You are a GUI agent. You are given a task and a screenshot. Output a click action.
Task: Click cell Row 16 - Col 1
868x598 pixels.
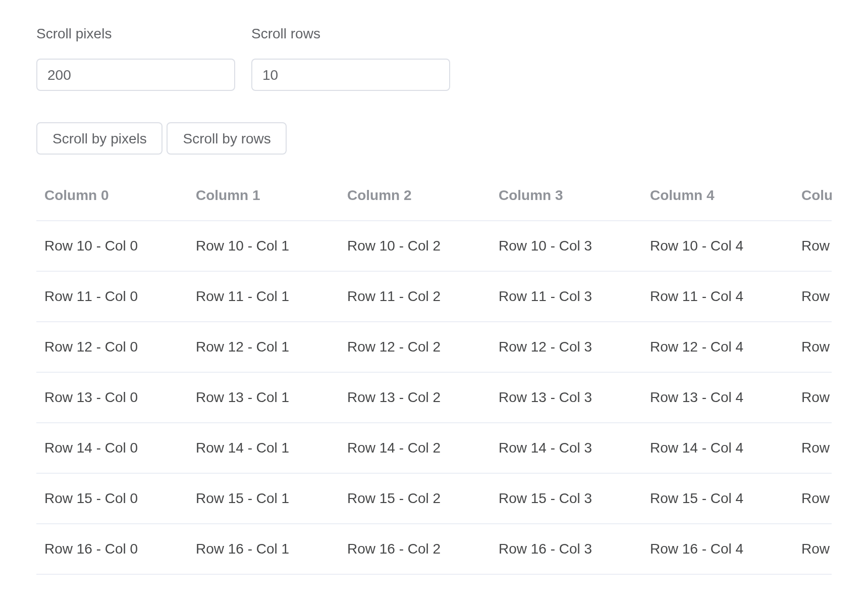pos(263,549)
